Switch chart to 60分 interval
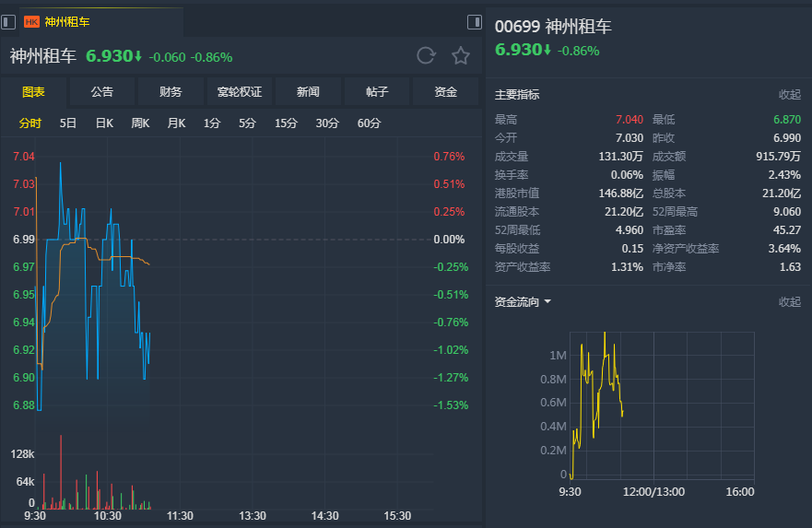Screen dimensions: 812x528 point(369,123)
